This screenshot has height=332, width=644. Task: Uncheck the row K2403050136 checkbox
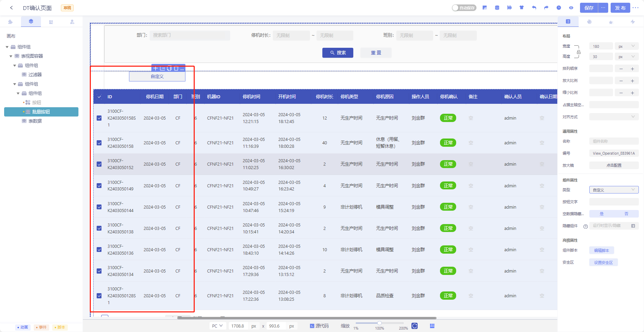99,250
